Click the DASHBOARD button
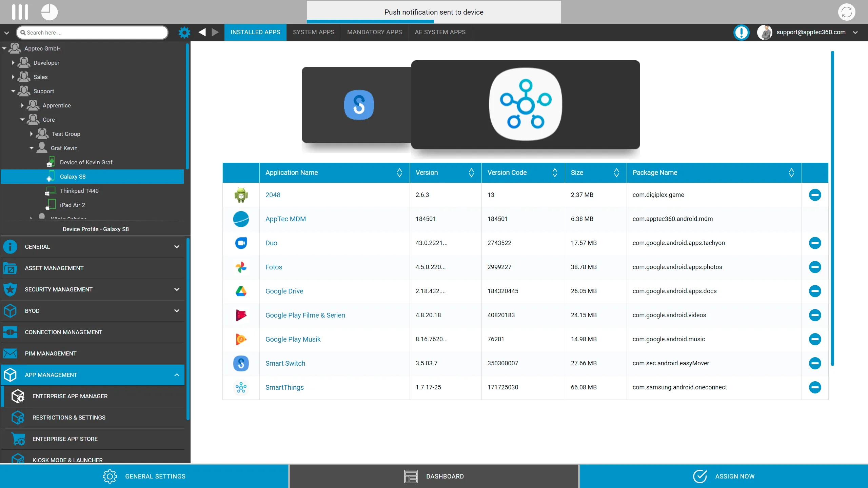868x488 pixels. coord(434,476)
